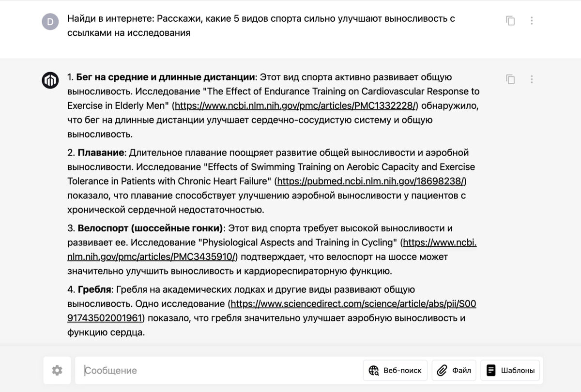The width and height of the screenshot is (581, 392).
Task: Open the Файл attachment option
Action: [454, 370]
